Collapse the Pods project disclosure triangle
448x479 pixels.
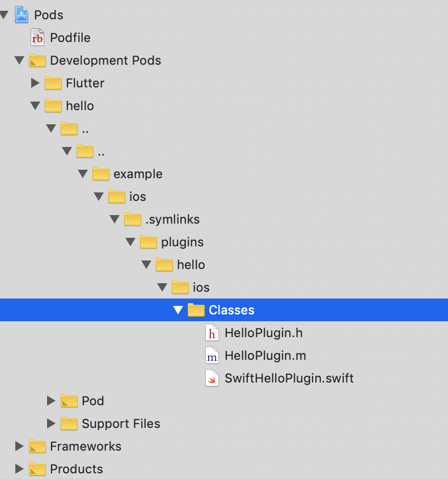[x=5, y=15]
